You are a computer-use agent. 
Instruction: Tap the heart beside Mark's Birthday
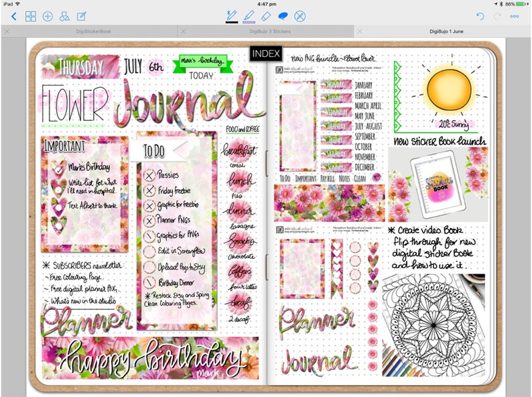(x=58, y=168)
